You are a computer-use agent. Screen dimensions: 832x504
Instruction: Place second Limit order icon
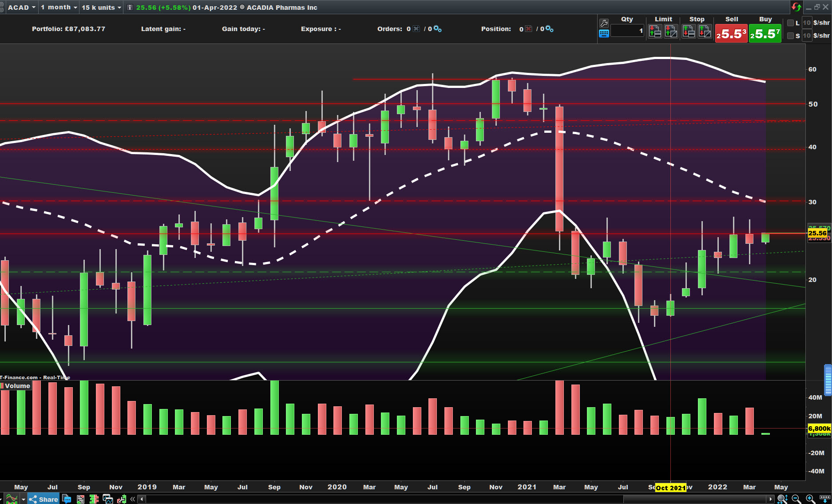671,32
